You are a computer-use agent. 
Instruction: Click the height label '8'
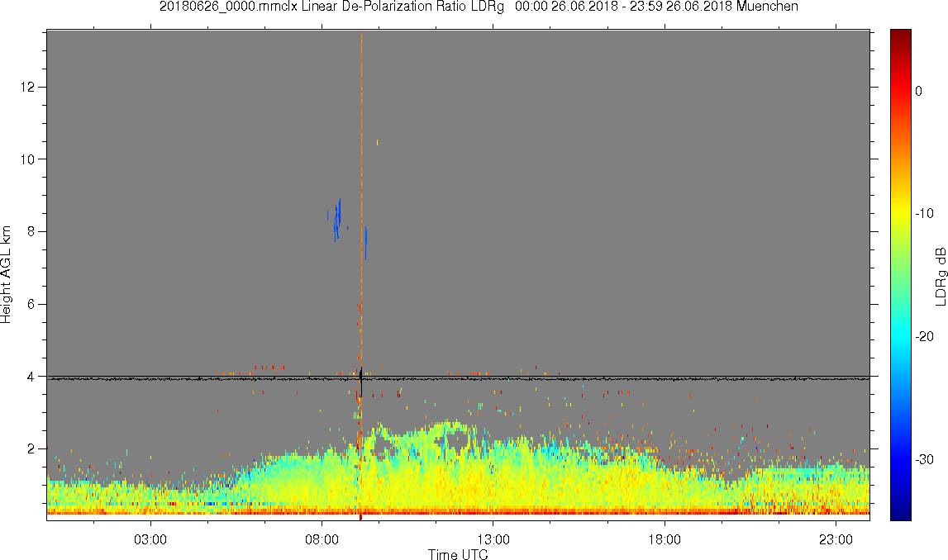tap(31, 232)
